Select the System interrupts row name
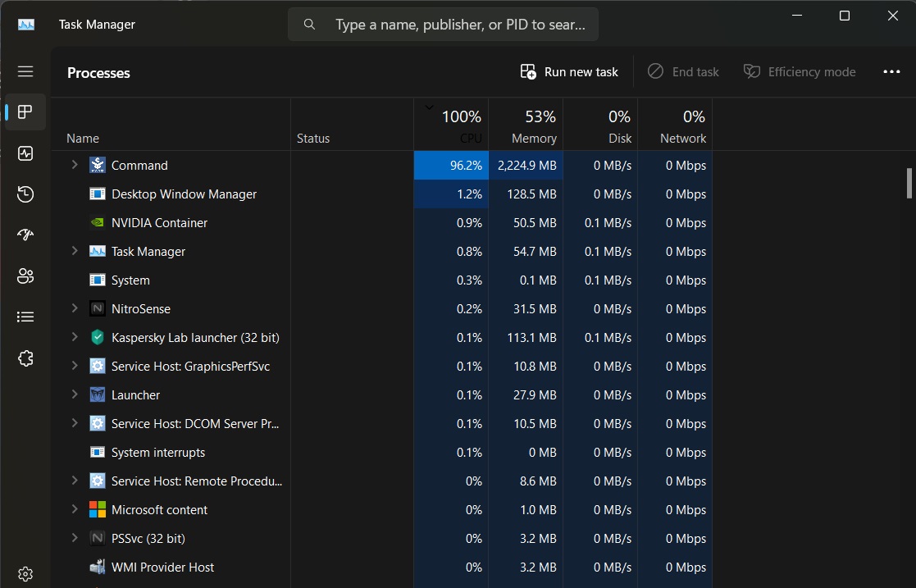The height and width of the screenshot is (588, 916). (158, 453)
